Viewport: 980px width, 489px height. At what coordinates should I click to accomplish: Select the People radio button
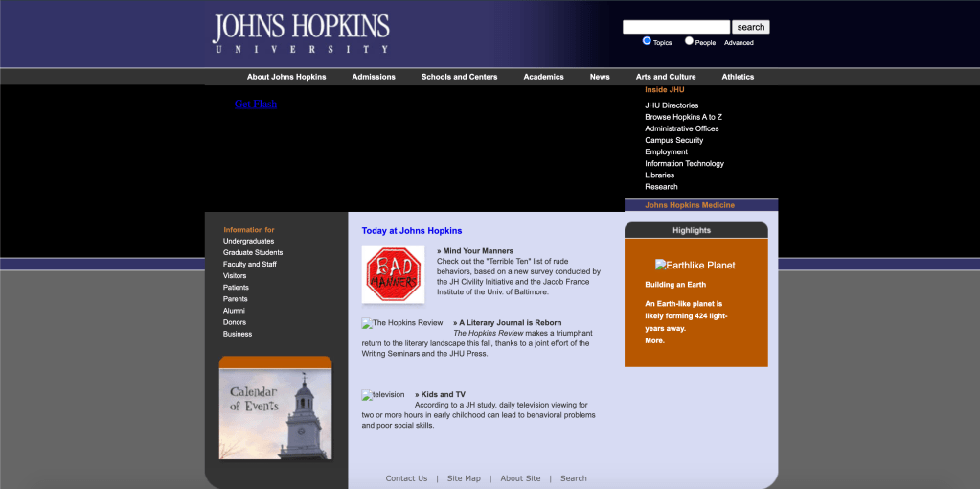689,41
